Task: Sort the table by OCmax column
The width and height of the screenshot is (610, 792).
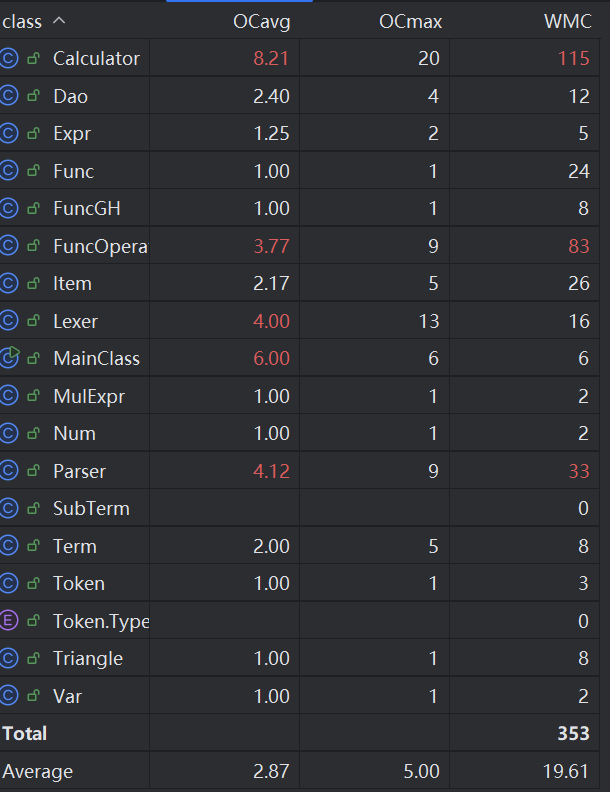Action: (410, 20)
